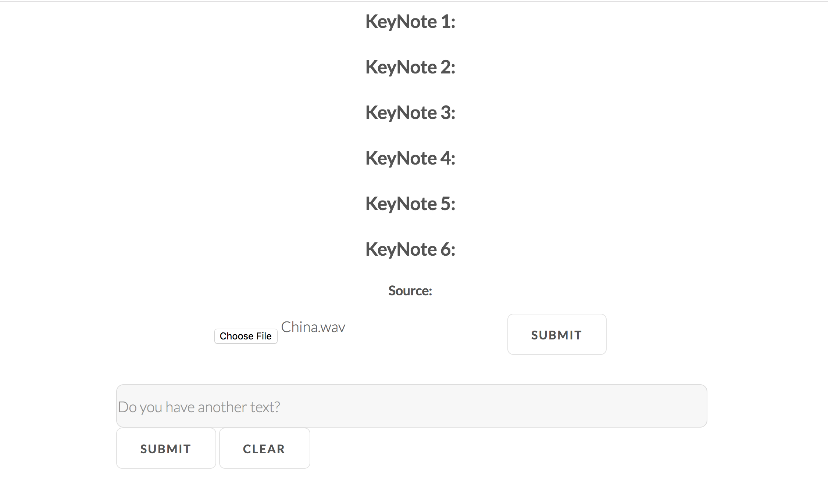Click the KeyNote 2 heading

410,67
